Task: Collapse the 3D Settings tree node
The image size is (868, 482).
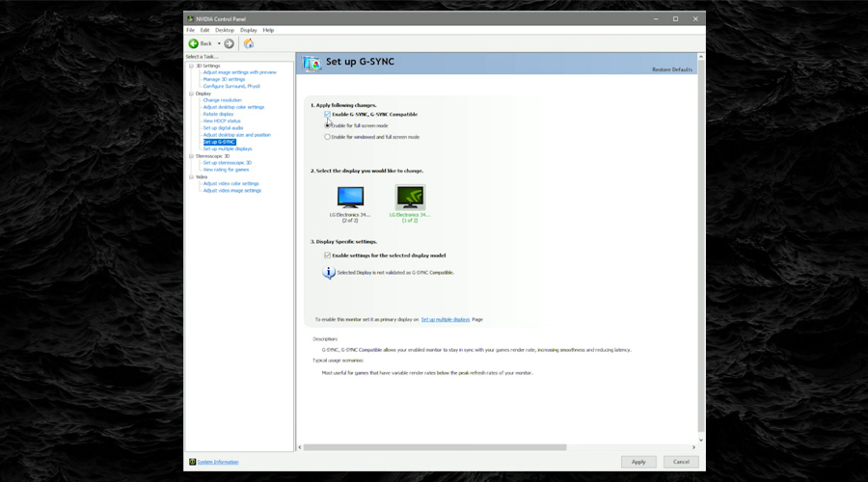Action: (x=191, y=66)
